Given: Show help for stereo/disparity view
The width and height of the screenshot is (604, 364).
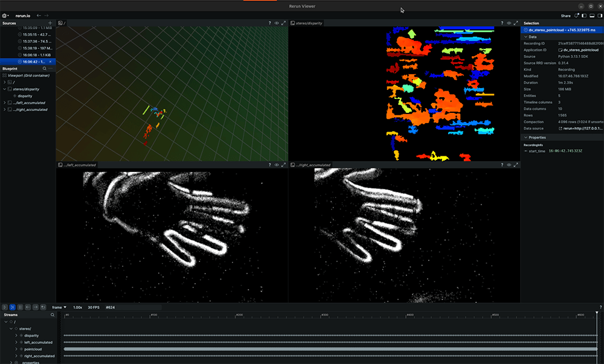Looking at the screenshot, I should (502, 23).
